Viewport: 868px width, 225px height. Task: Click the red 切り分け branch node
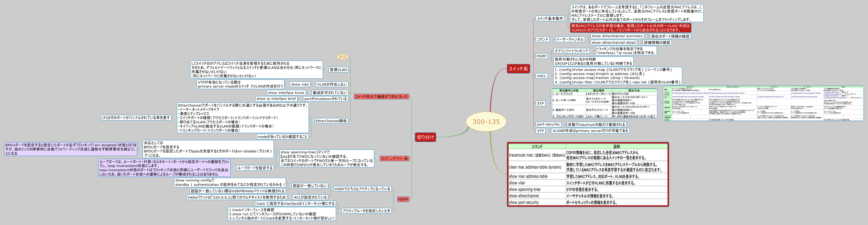coord(426,137)
